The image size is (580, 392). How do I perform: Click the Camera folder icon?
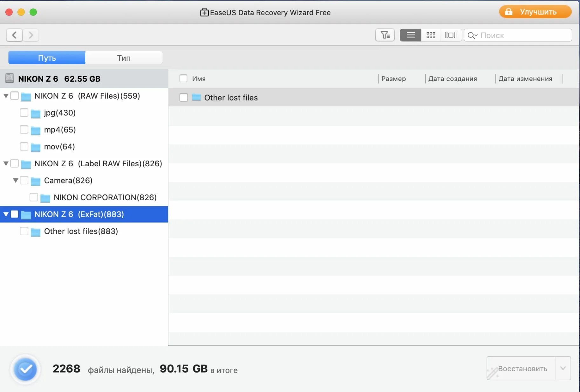click(x=36, y=181)
